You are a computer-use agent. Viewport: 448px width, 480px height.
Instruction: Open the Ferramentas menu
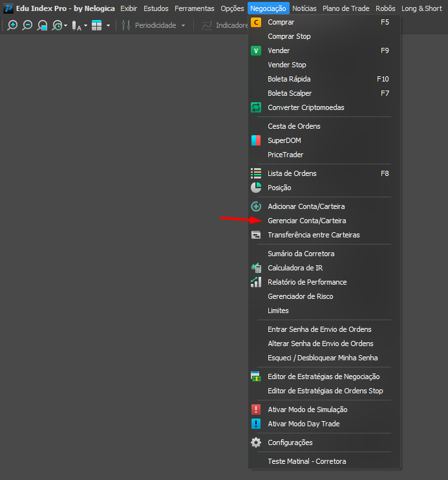(195, 8)
